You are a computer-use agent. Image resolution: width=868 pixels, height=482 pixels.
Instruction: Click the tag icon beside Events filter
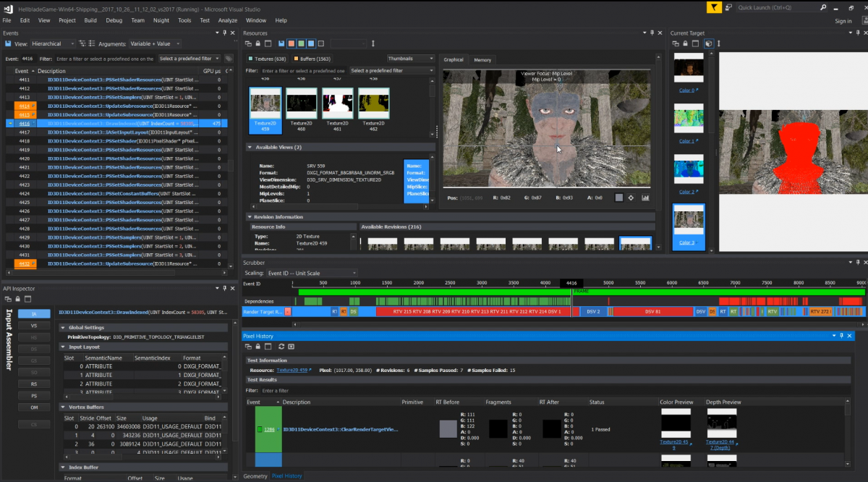coord(229,59)
